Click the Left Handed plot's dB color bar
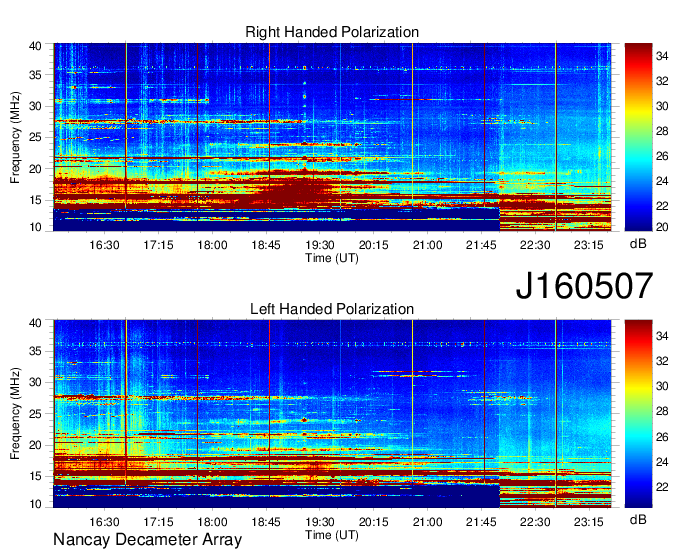Image resolution: width=680 pixels, height=552 pixels. 638,414
